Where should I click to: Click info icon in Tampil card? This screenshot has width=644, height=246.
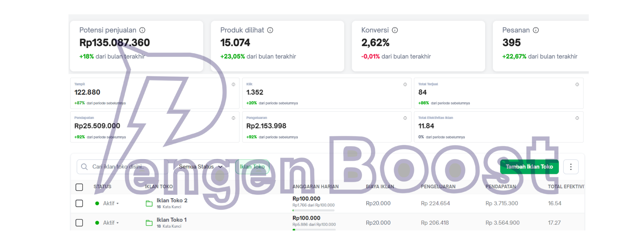[233, 84]
